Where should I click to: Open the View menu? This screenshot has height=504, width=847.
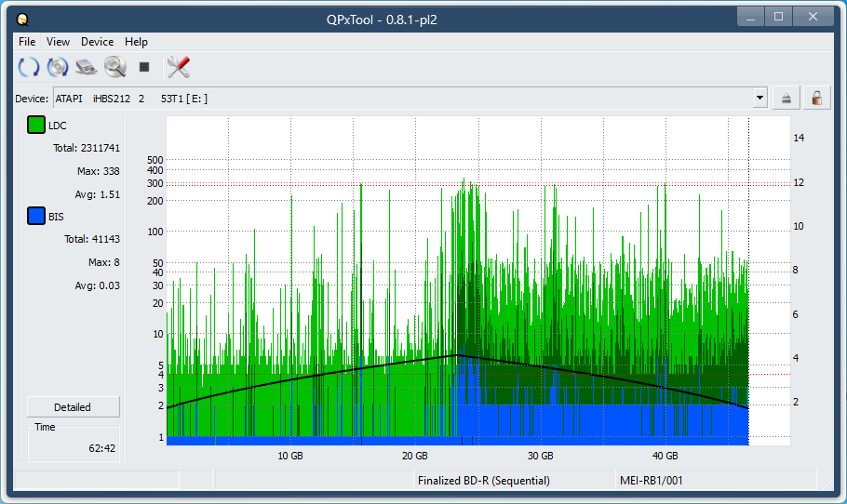[x=58, y=42]
